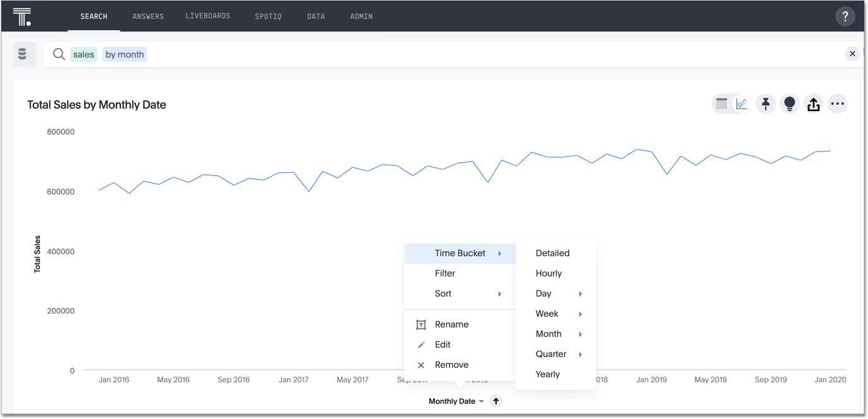Choose Rename from the context menu

[451, 324]
